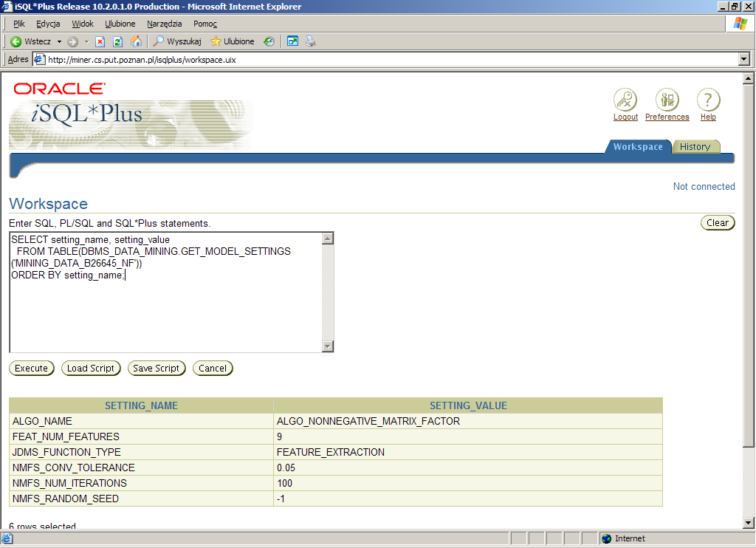
Task: Open the Pomoc menu
Action: coord(205,24)
